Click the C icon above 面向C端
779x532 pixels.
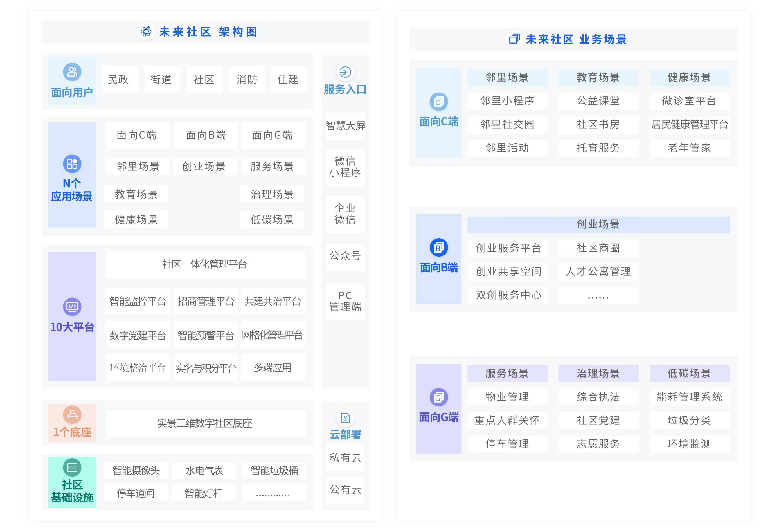[x=438, y=102]
